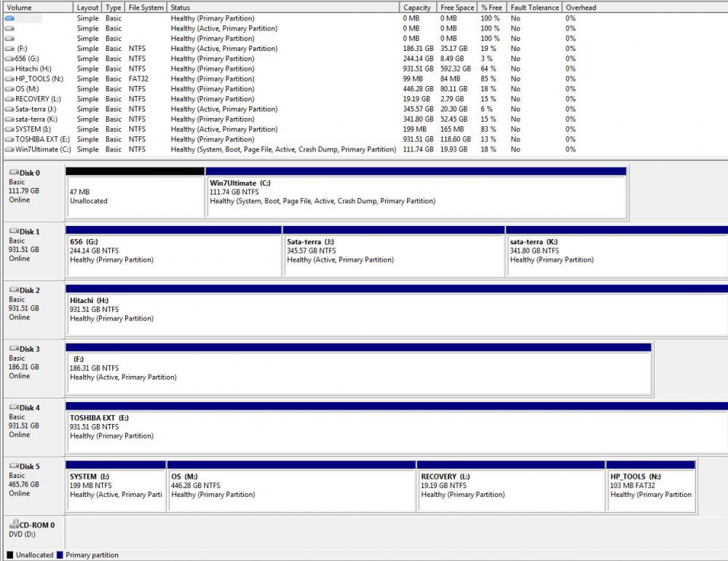
Task: Click the TOSHIBA EXT (E:) volume icon in list
Action: (9, 139)
